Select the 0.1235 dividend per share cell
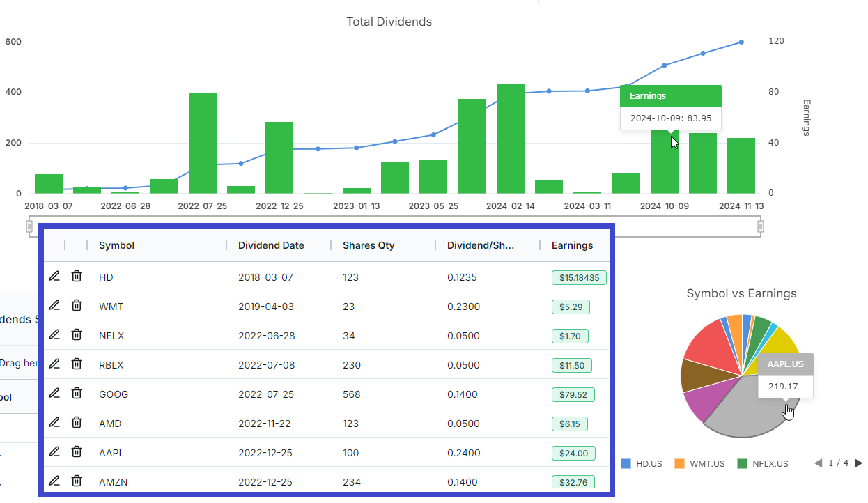868x503 pixels. 462,277
